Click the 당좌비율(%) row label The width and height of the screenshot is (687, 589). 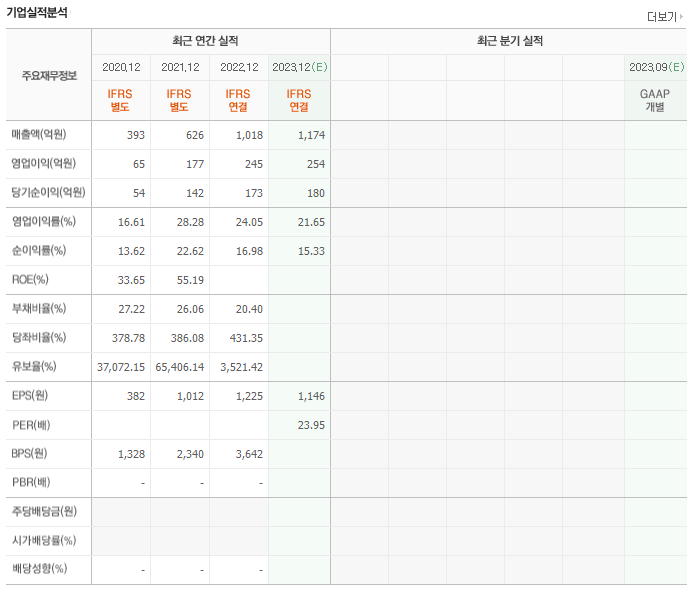point(39,337)
